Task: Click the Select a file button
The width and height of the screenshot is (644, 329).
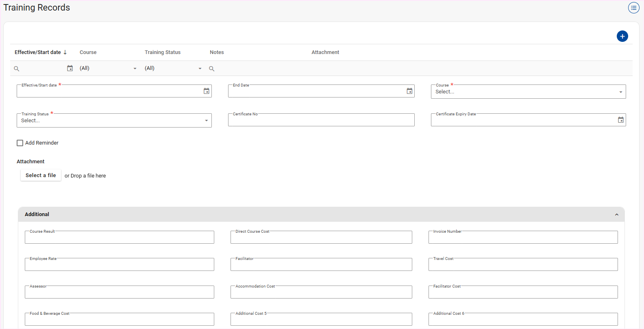Action: (x=41, y=175)
